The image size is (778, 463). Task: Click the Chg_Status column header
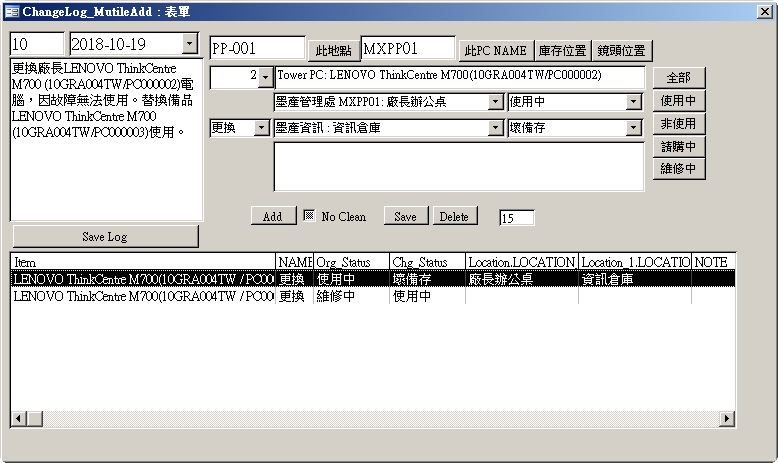(427, 262)
